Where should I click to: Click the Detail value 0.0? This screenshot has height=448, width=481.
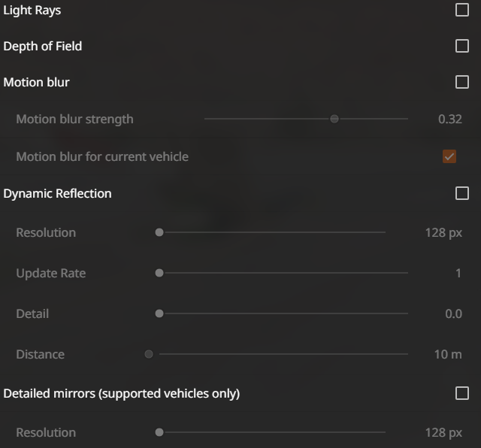tap(453, 314)
